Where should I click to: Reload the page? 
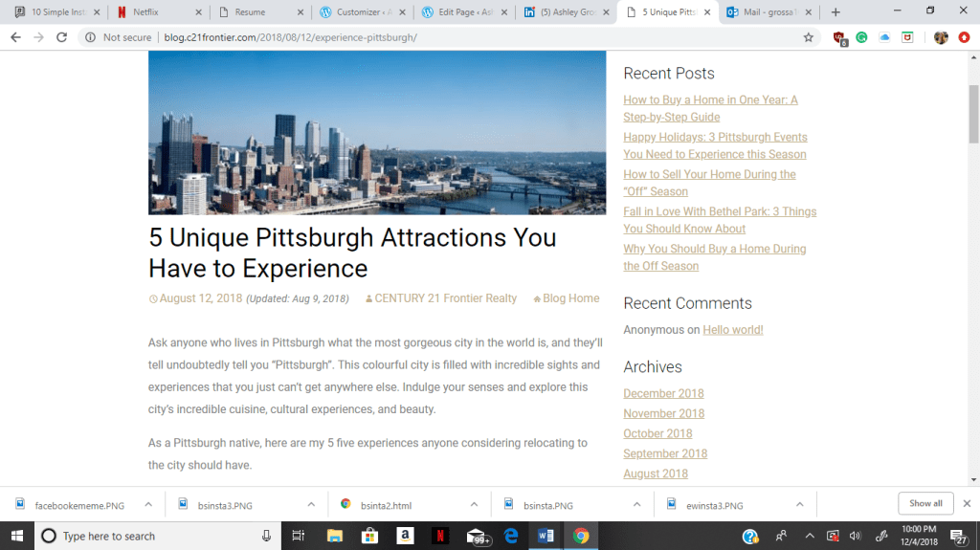pos(62,37)
